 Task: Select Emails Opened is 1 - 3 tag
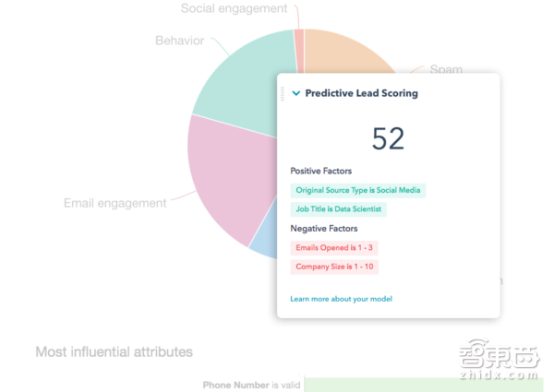[x=333, y=248]
